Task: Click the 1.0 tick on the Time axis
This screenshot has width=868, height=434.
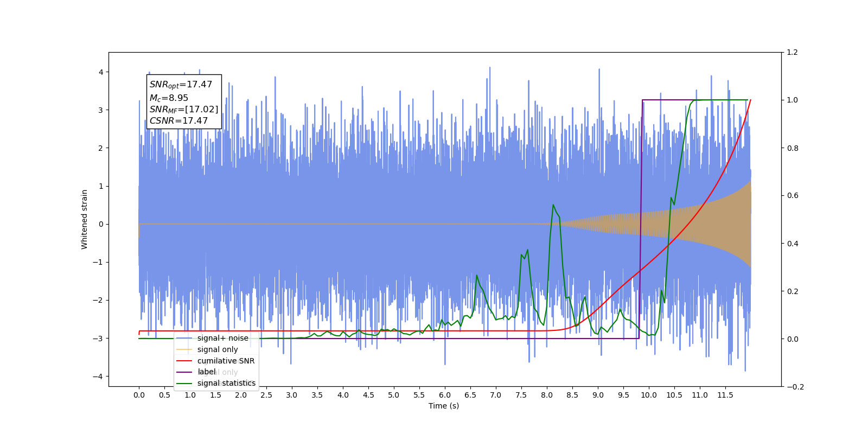Action: tap(190, 395)
